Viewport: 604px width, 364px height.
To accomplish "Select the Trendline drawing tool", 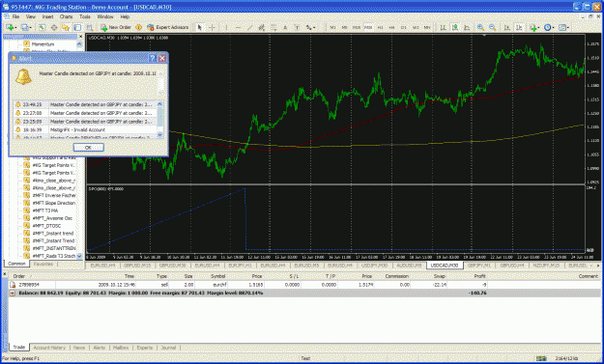I will pos(249,27).
